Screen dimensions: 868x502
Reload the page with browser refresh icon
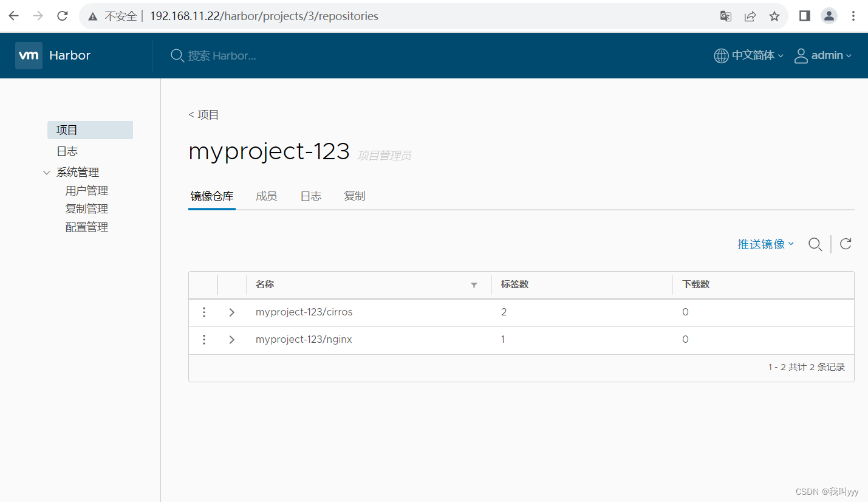pyautogui.click(x=62, y=16)
